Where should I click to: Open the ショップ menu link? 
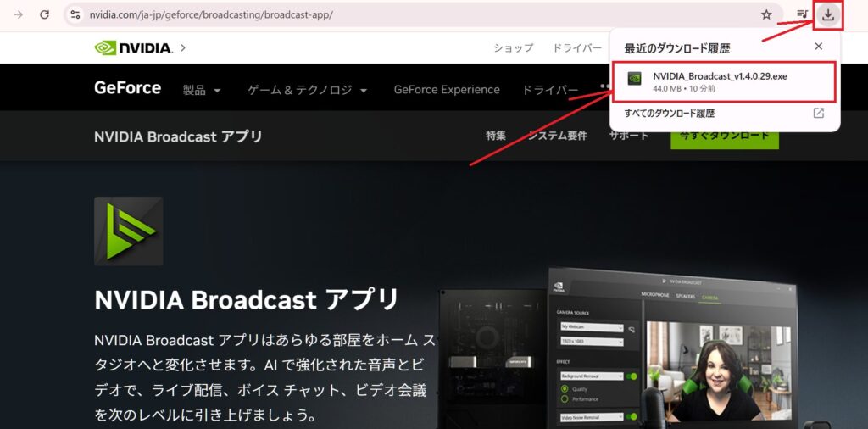[x=513, y=48]
